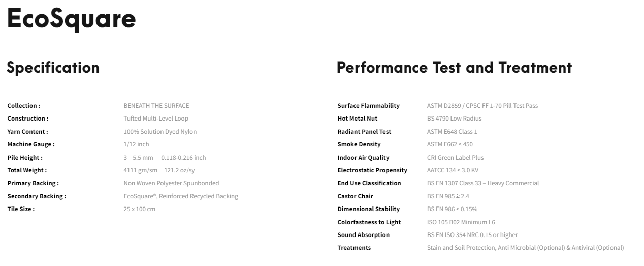The width and height of the screenshot is (644, 266).
Task: Click the BENEATH THE SURFACE collection name
Action: (x=156, y=106)
